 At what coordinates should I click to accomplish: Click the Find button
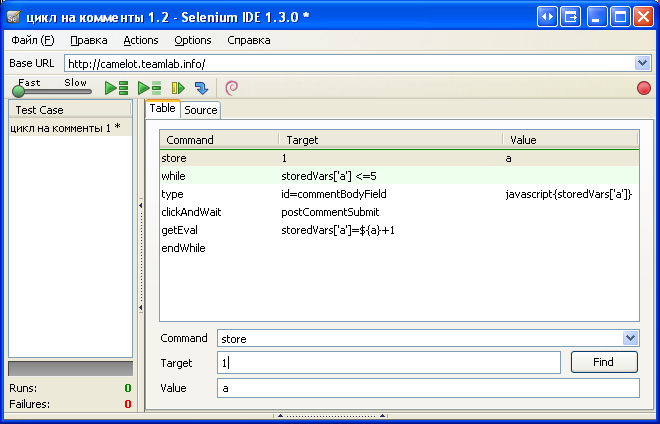coord(604,362)
